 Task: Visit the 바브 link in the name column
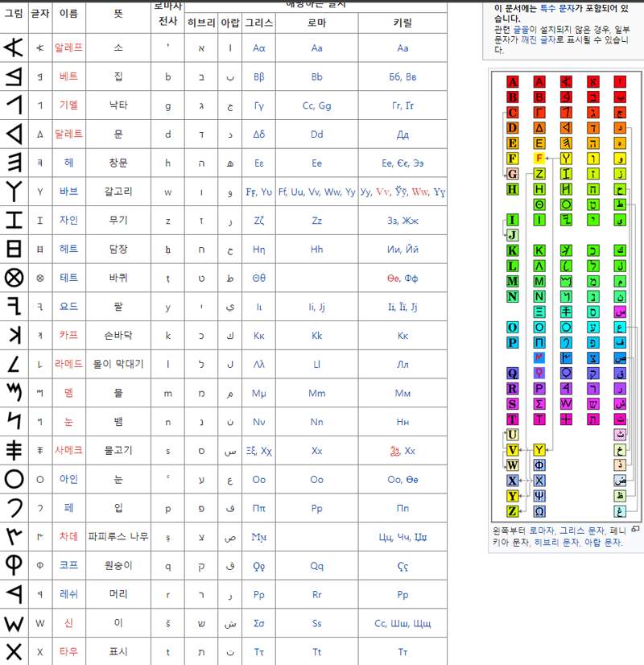(x=68, y=192)
